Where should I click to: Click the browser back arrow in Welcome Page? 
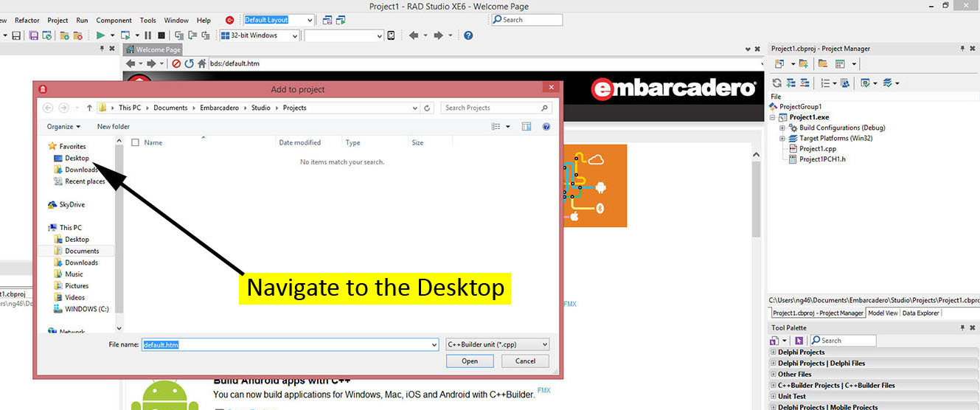coord(131,63)
